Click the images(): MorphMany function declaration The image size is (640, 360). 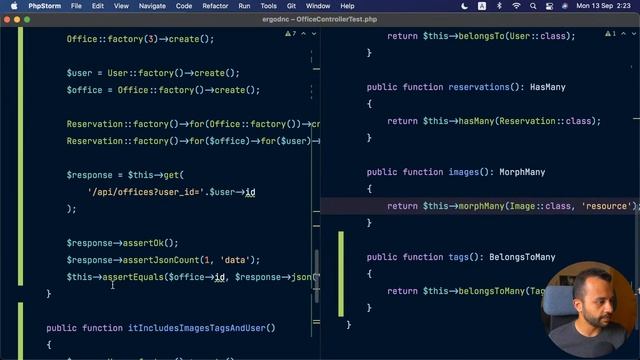[456, 172]
